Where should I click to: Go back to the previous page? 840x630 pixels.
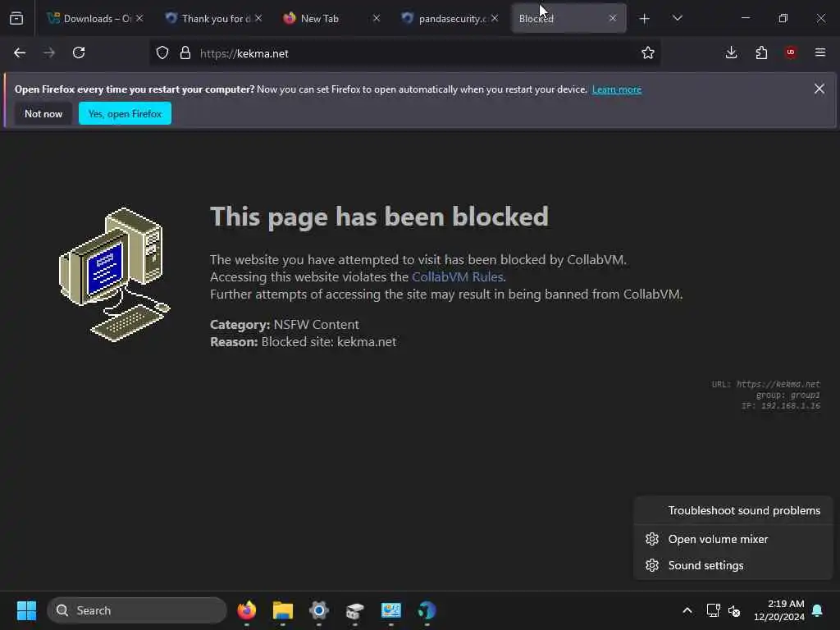pos(20,52)
